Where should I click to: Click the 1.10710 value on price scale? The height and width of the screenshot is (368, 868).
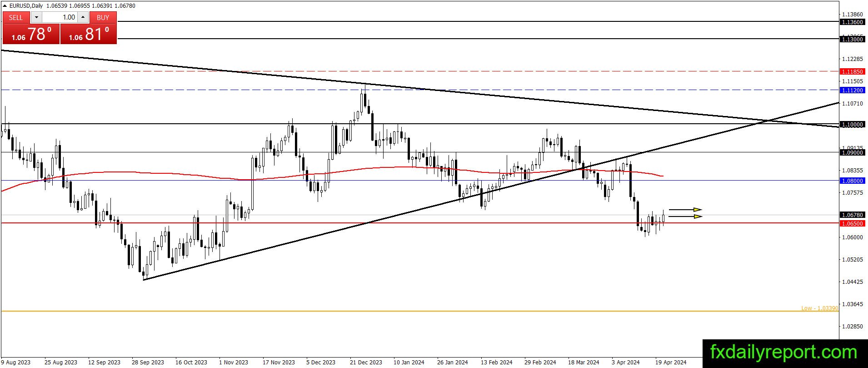point(852,104)
